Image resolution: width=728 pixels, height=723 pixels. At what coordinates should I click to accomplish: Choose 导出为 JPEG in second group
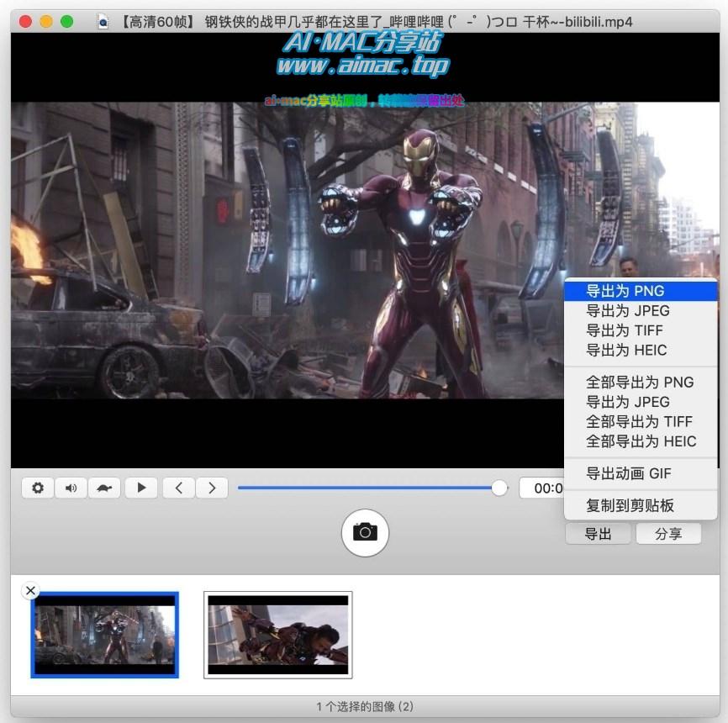pyautogui.click(x=641, y=402)
